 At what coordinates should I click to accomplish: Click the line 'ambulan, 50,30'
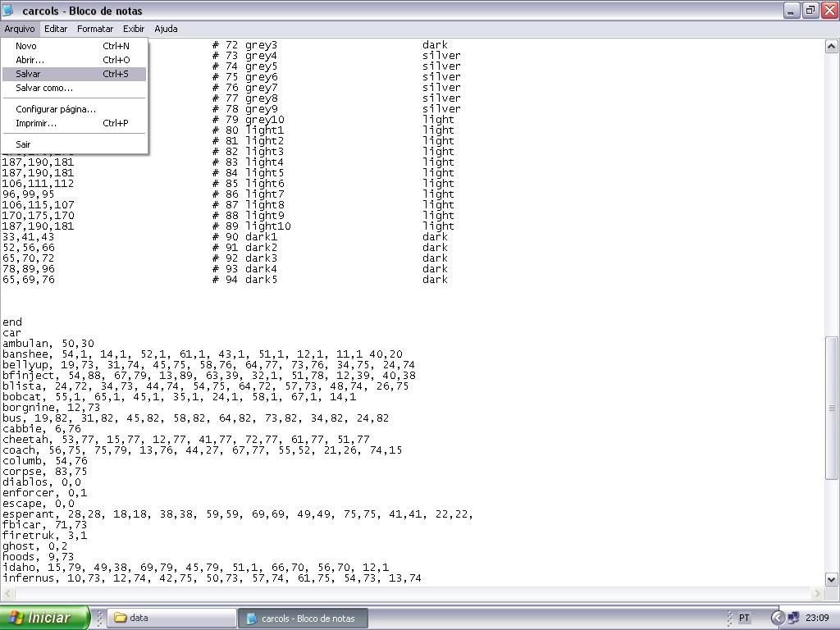[48, 344]
